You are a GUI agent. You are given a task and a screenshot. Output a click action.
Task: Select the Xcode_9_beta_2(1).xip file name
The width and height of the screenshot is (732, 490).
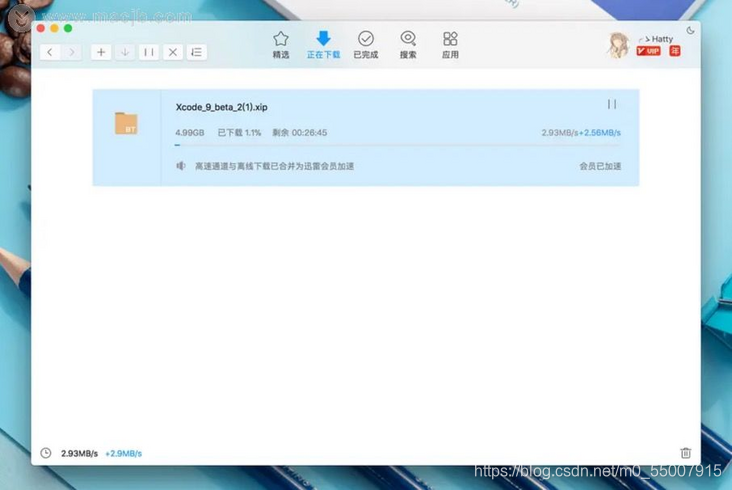coord(221,107)
